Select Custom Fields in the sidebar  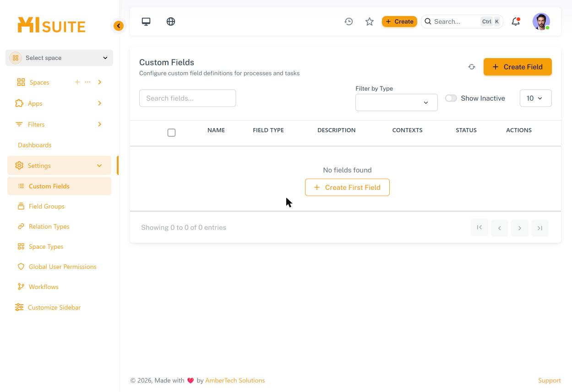coord(59,186)
